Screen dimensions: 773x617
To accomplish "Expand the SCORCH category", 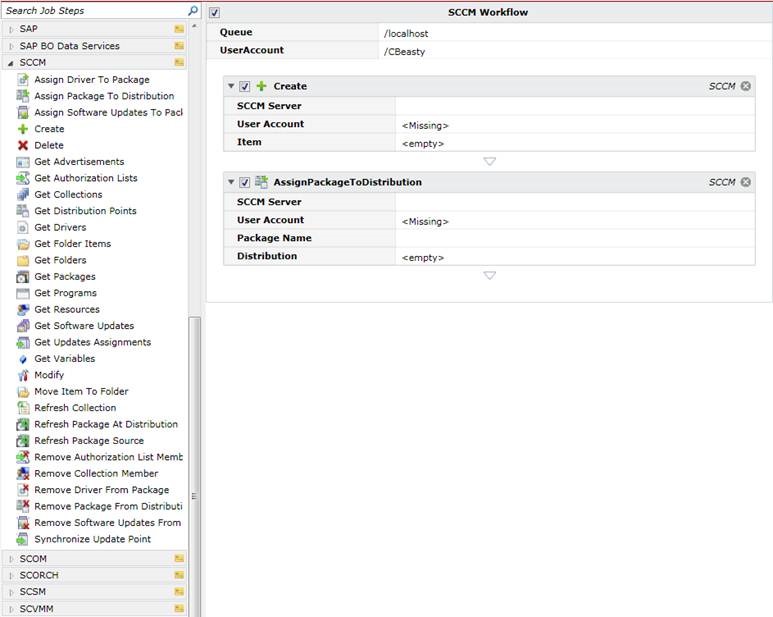I will (x=11, y=575).
